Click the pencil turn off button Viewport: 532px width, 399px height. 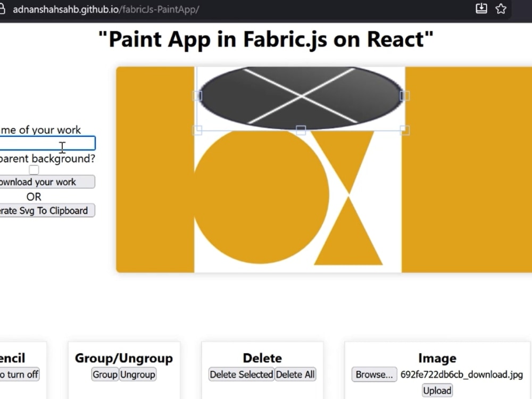pos(20,375)
